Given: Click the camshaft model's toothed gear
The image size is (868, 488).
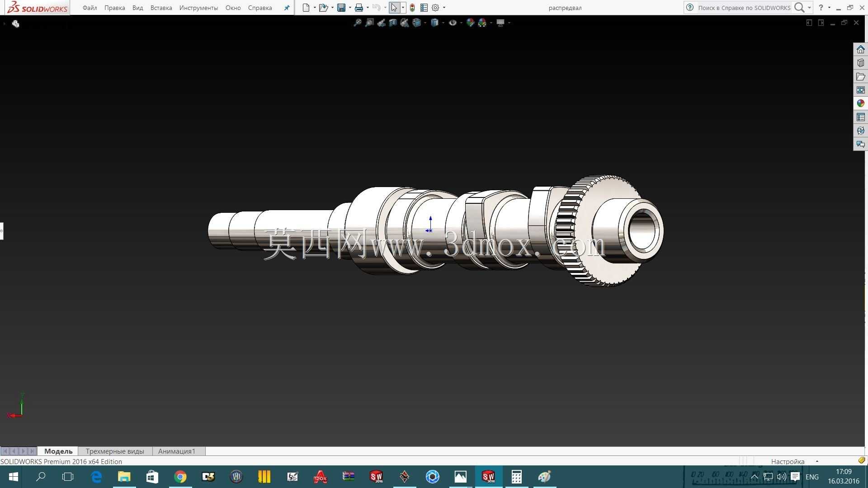Looking at the screenshot, I should (601, 230).
